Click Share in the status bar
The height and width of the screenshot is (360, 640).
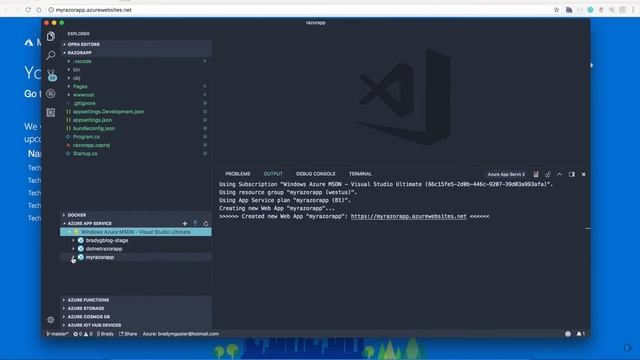click(128, 334)
